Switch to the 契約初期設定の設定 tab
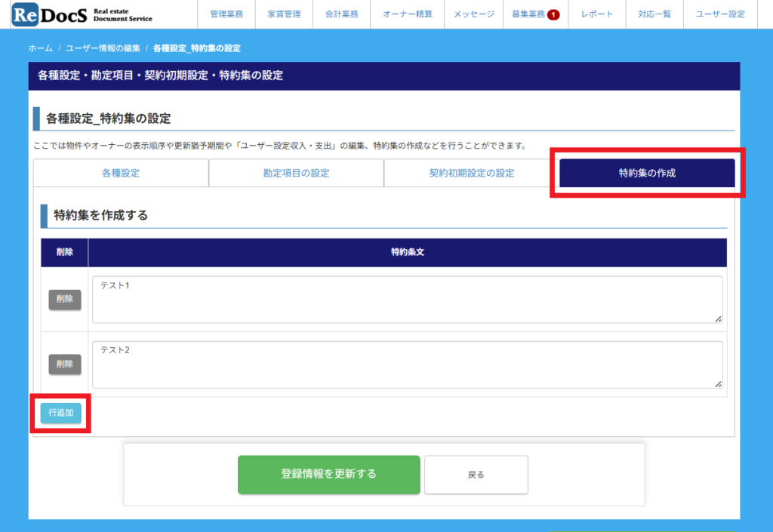Image resolution: width=773 pixels, height=532 pixels. pyautogui.click(x=471, y=173)
